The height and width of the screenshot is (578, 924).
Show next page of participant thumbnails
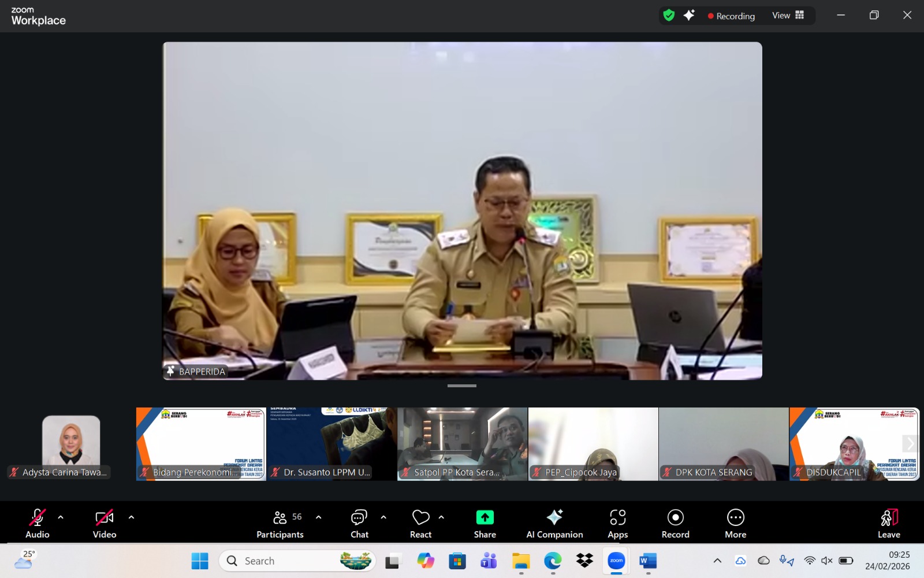click(x=910, y=443)
